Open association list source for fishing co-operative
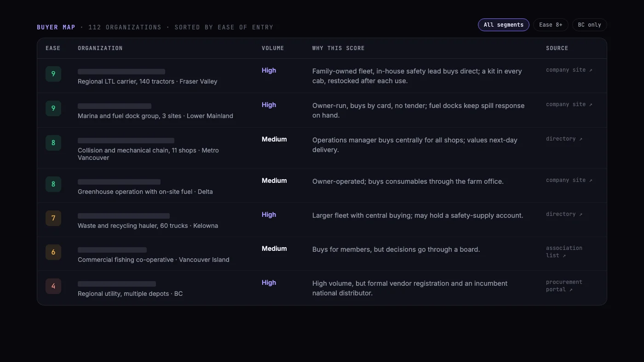Viewport: 644px width, 362px height. pyautogui.click(x=564, y=252)
